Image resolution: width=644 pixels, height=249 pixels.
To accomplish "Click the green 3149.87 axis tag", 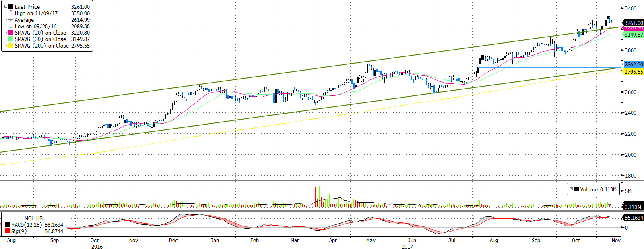I will tap(634, 35).
